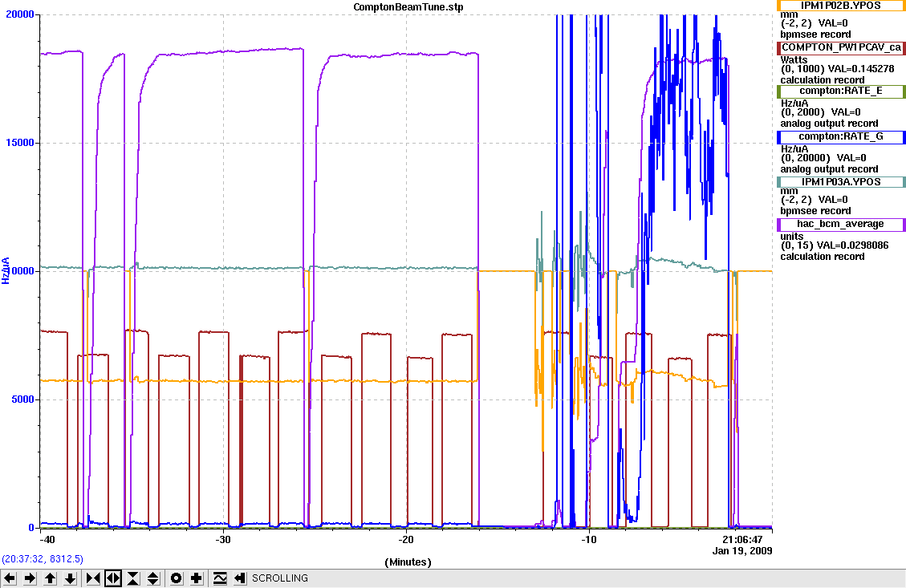906x588 pixels.
Task: Click the SCROLLING status label
Action: click(279, 578)
